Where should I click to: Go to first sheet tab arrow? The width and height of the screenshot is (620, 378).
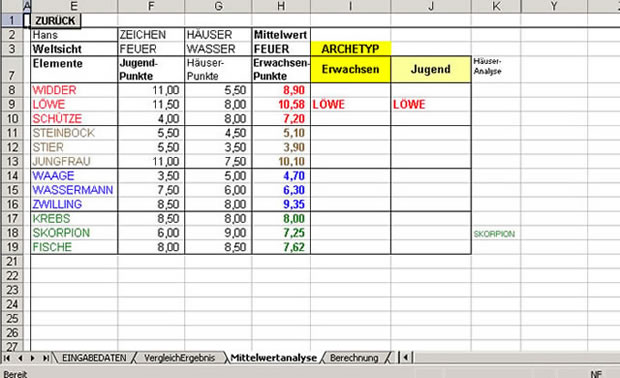[x=7, y=358]
